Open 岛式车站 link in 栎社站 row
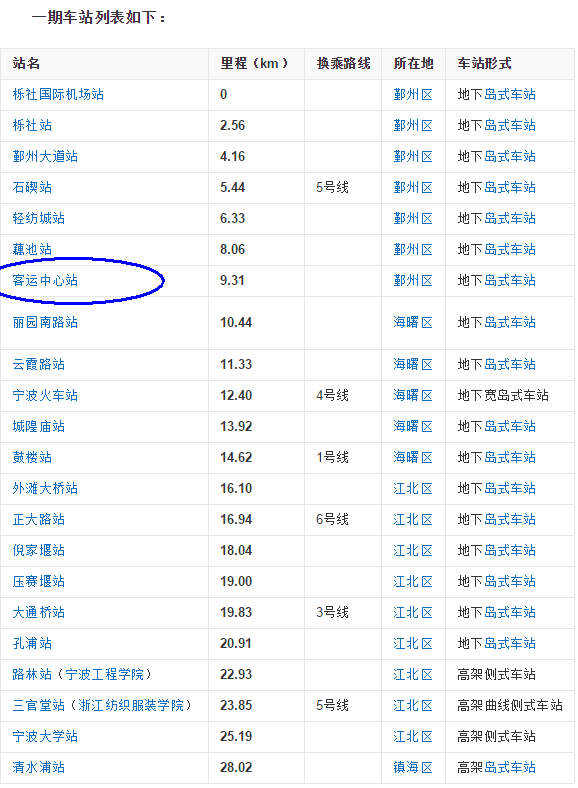The width and height of the screenshot is (578, 788). pos(510,126)
